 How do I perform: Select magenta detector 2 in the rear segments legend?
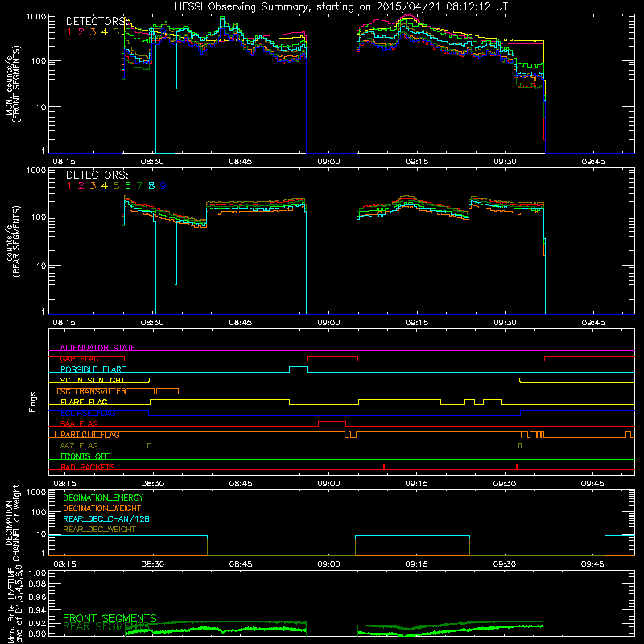[x=81, y=186]
